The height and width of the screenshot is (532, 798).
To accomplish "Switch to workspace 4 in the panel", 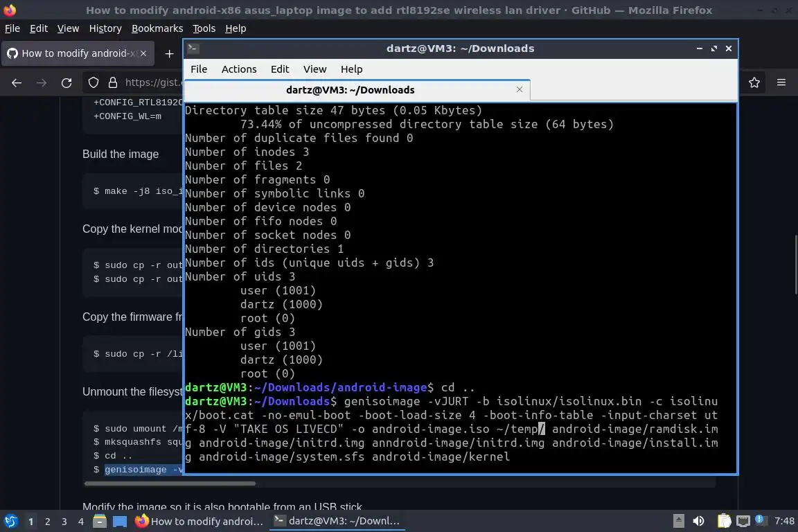I will click(x=80, y=522).
